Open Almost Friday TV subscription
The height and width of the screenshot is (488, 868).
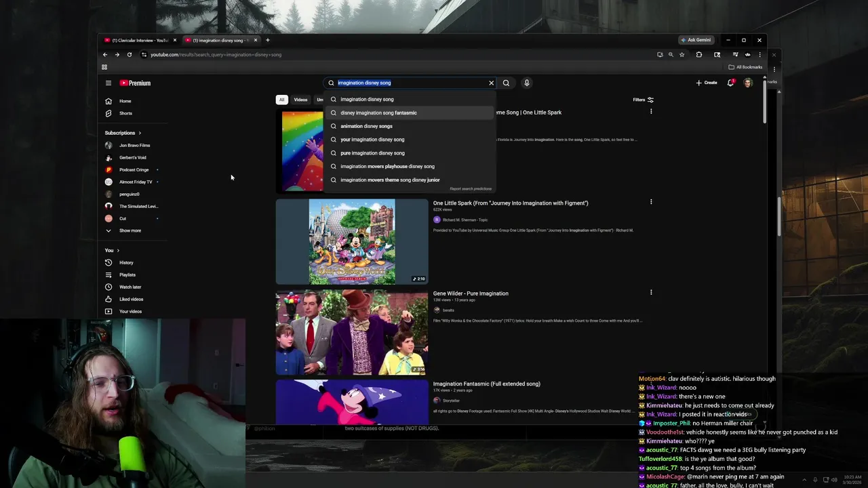click(136, 182)
